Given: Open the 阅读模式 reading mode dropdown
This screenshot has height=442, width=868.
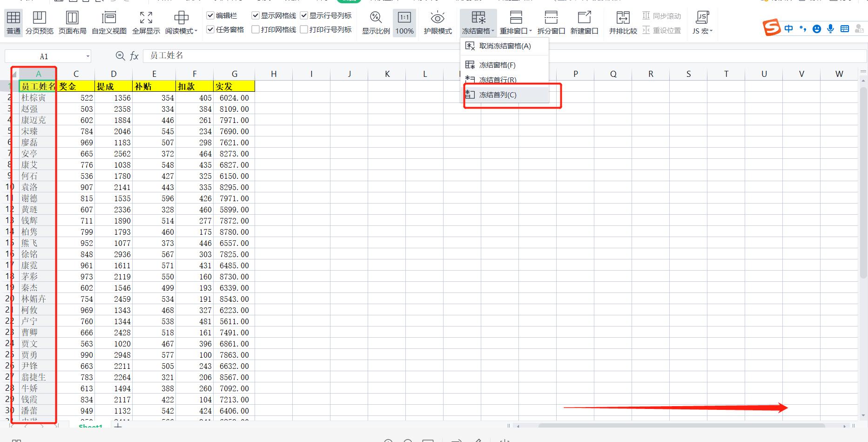Looking at the screenshot, I should pyautogui.click(x=181, y=22).
